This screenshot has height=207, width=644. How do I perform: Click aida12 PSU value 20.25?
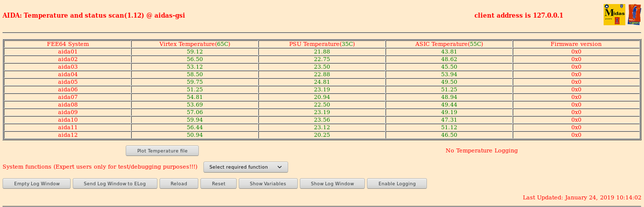coord(322,135)
